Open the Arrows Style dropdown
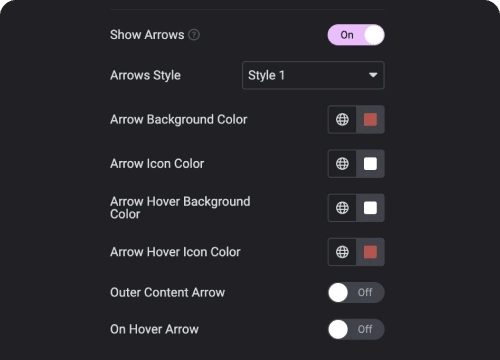 coord(313,75)
